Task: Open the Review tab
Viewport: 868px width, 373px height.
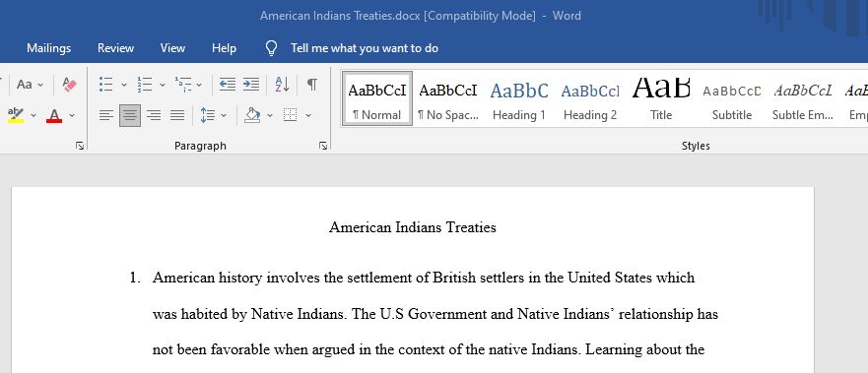Action: pos(115,48)
